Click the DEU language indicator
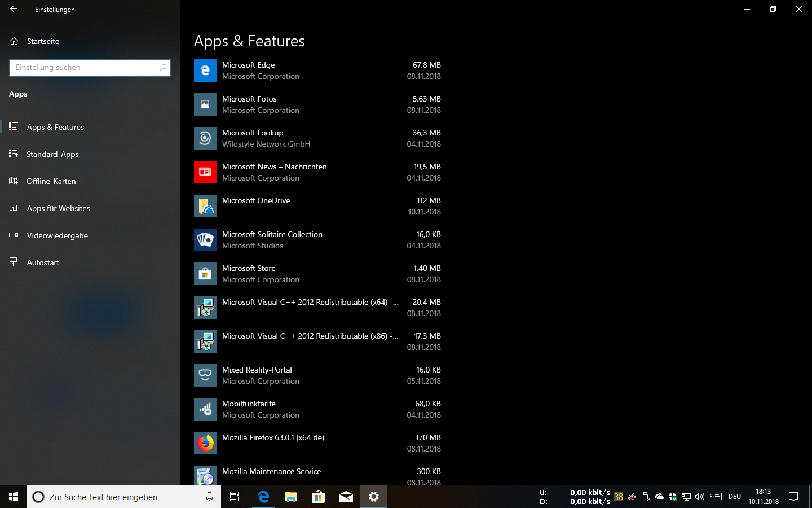Viewport: 812px width, 508px height. pyautogui.click(x=735, y=497)
